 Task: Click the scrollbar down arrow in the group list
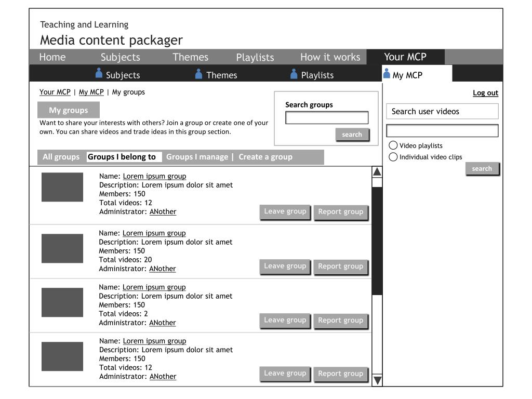(377, 380)
